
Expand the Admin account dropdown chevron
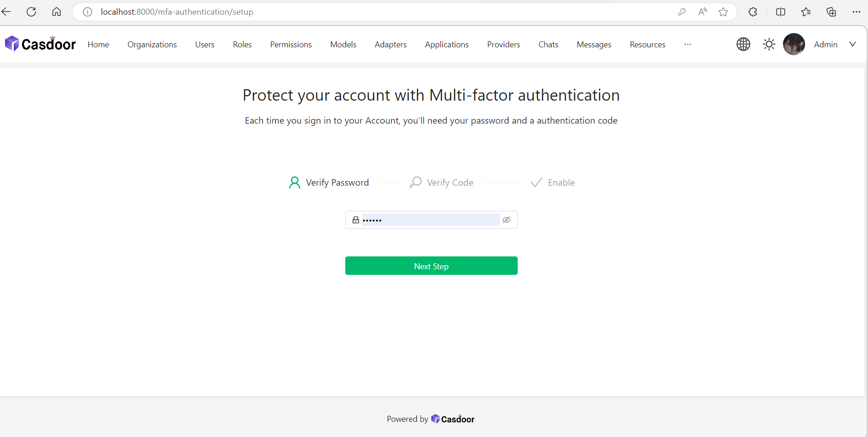point(853,44)
